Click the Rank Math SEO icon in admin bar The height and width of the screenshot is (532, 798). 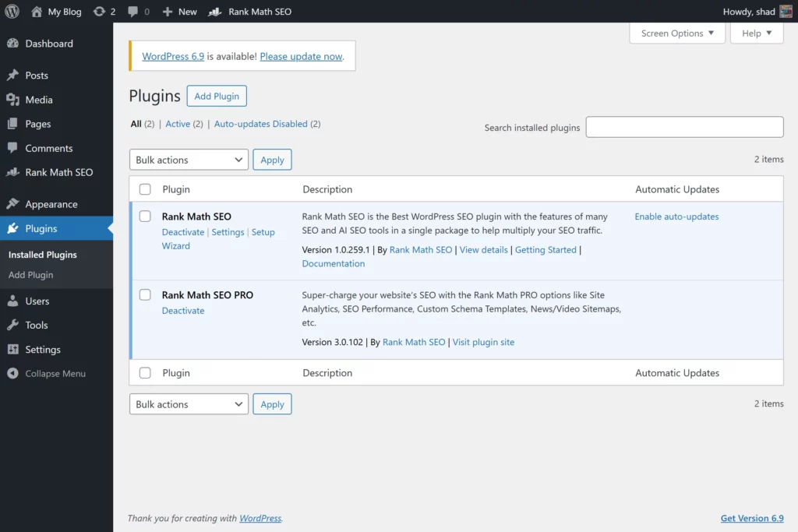click(215, 12)
